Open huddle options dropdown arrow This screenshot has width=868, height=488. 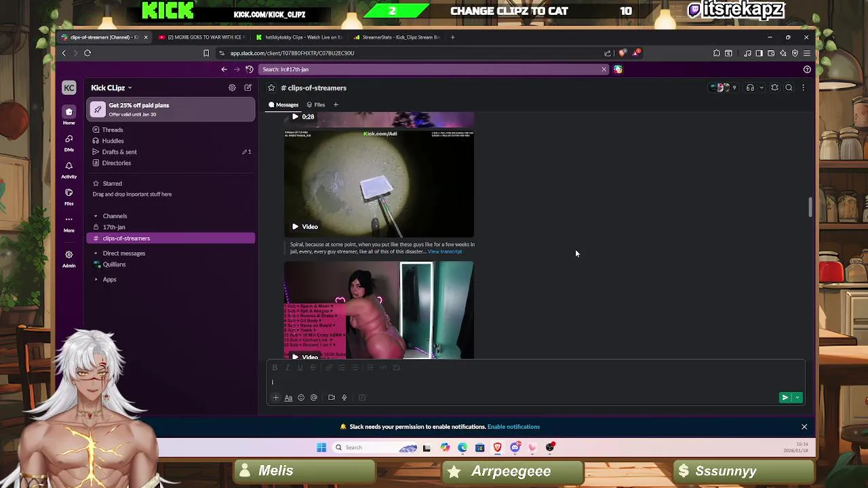click(x=762, y=87)
